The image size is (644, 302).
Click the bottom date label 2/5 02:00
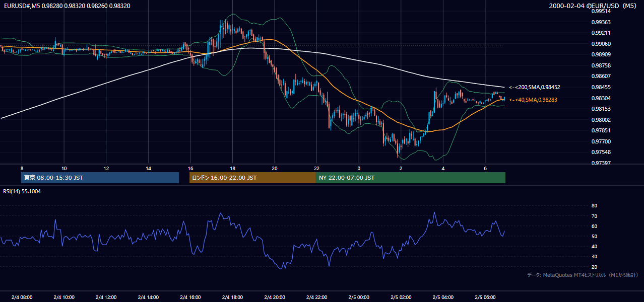(x=401, y=297)
